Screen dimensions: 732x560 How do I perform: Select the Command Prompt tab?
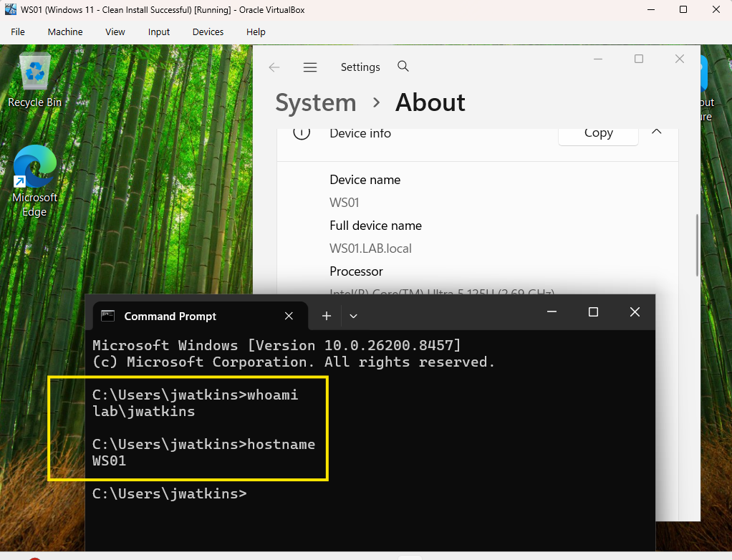tap(201, 316)
